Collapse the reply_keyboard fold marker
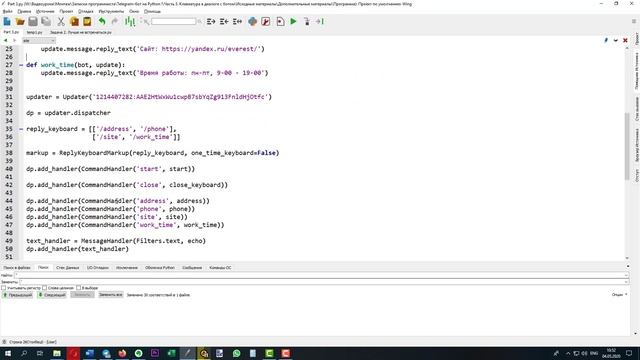 (x=21, y=129)
